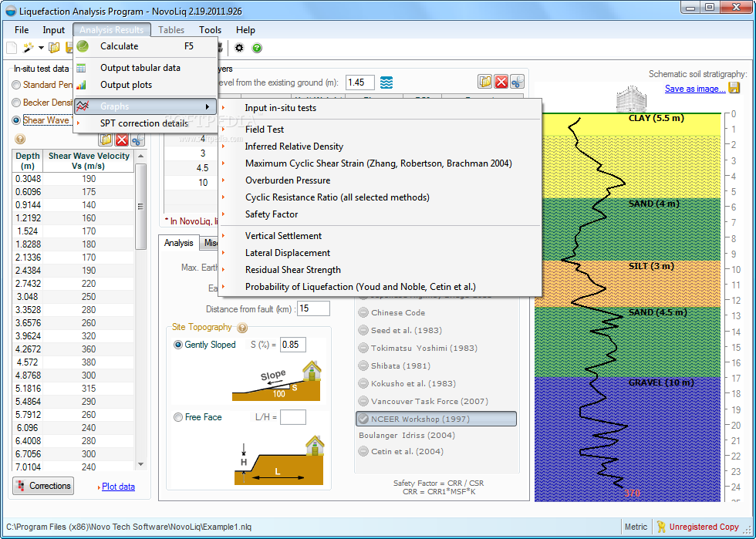Select Output plots menu entry

tap(146, 85)
